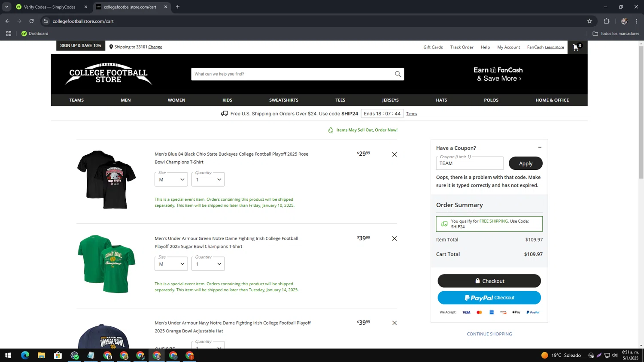Click FanCash Learn More link
This screenshot has height=362, width=644.
tap(554, 47)
